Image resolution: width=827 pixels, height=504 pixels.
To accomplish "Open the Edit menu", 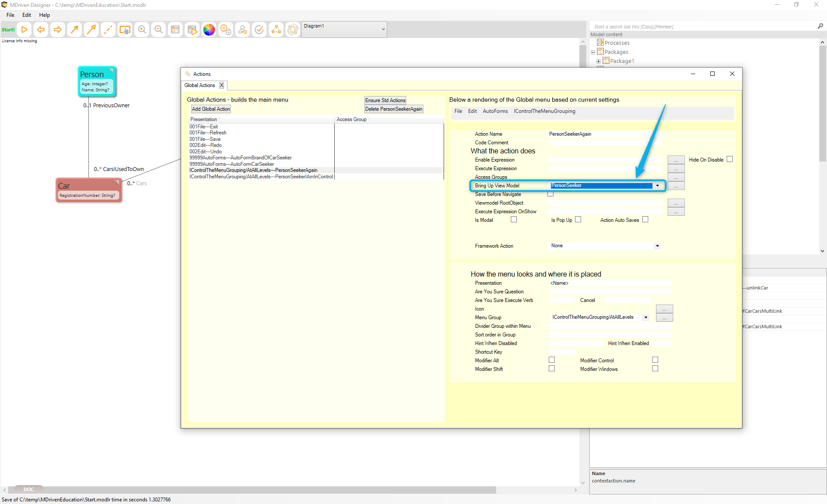I will pyautogui.click(x=27, y=15).
